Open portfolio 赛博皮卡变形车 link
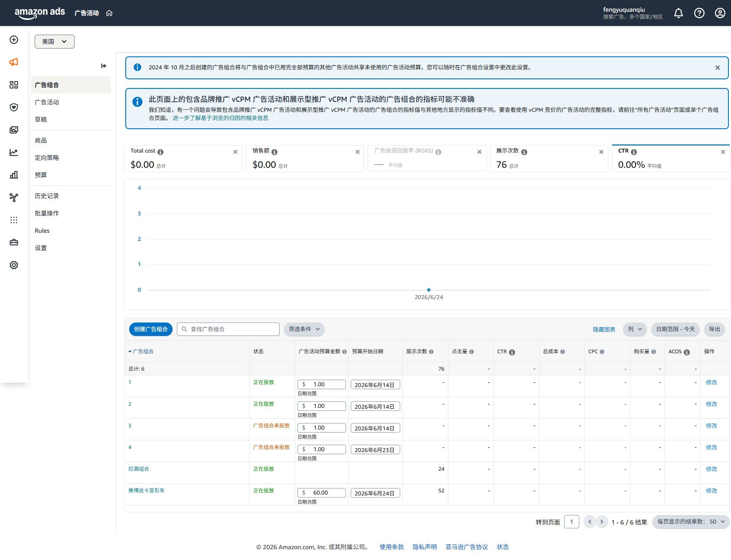Image resolution: width=731 pixels, height=560 pixels. point(147,491)
